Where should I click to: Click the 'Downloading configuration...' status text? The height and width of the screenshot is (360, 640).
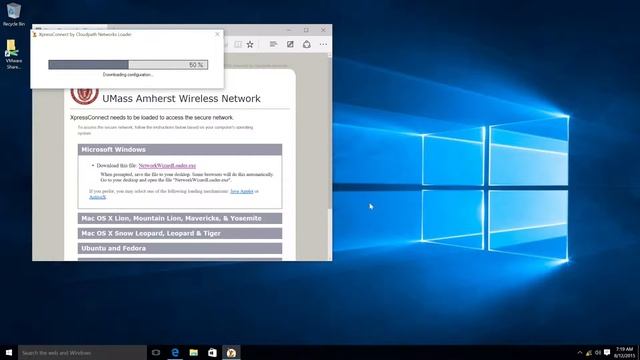128,75
